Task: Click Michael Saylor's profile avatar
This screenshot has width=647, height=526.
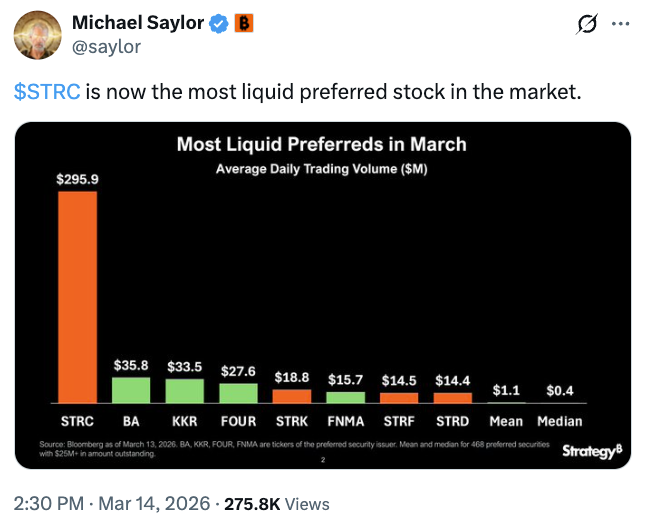Action: pyautogui.click(x=37, y=35)
